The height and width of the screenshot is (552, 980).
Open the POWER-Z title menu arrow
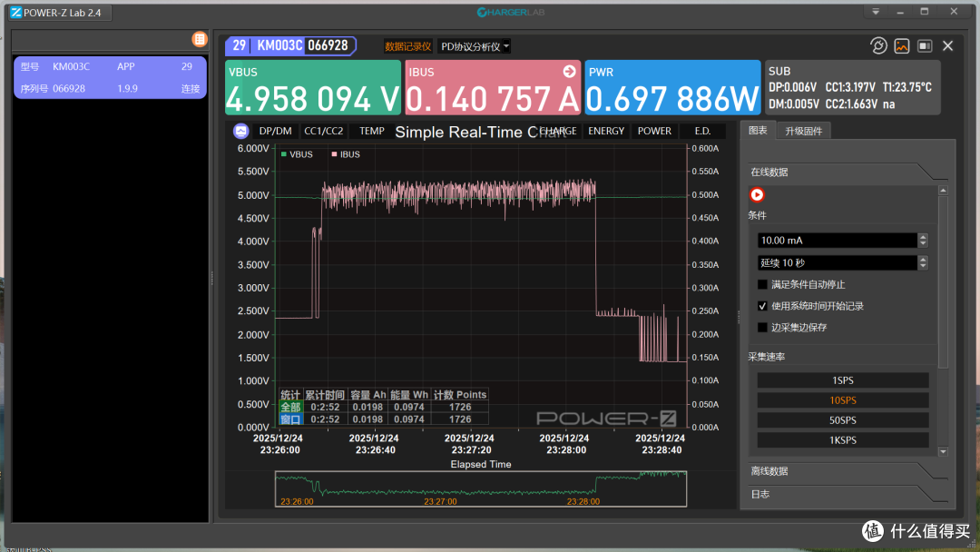pyautogui.click(x=876, y=12)
